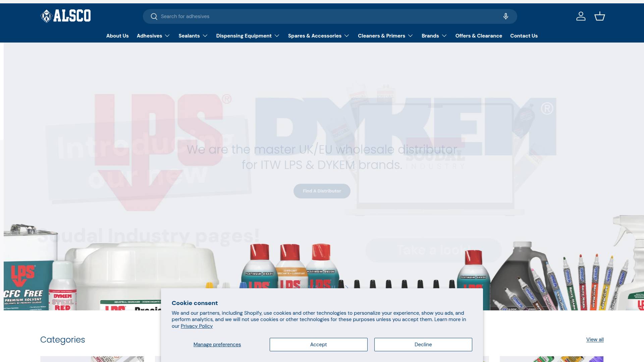The image size is (644, 362).
Task: Open the account login icon
Action: 581,16
